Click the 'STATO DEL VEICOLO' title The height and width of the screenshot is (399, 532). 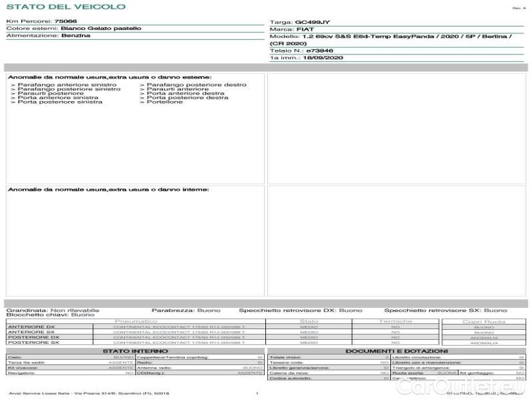point(66,7)
